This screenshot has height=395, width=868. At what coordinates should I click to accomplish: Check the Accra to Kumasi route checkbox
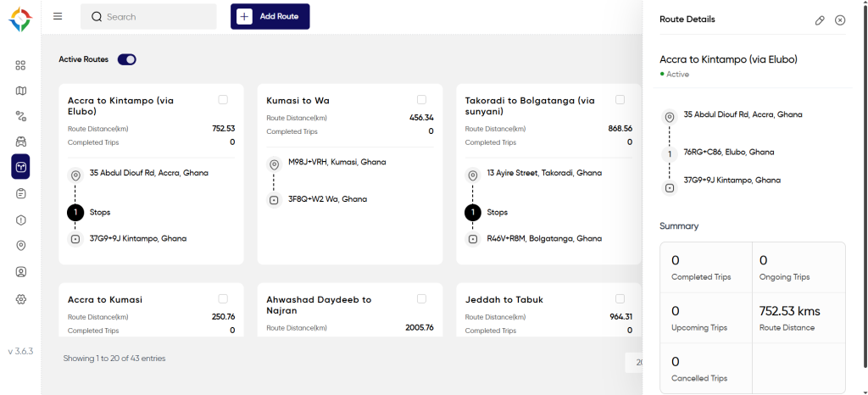click(x=223, y=298)
